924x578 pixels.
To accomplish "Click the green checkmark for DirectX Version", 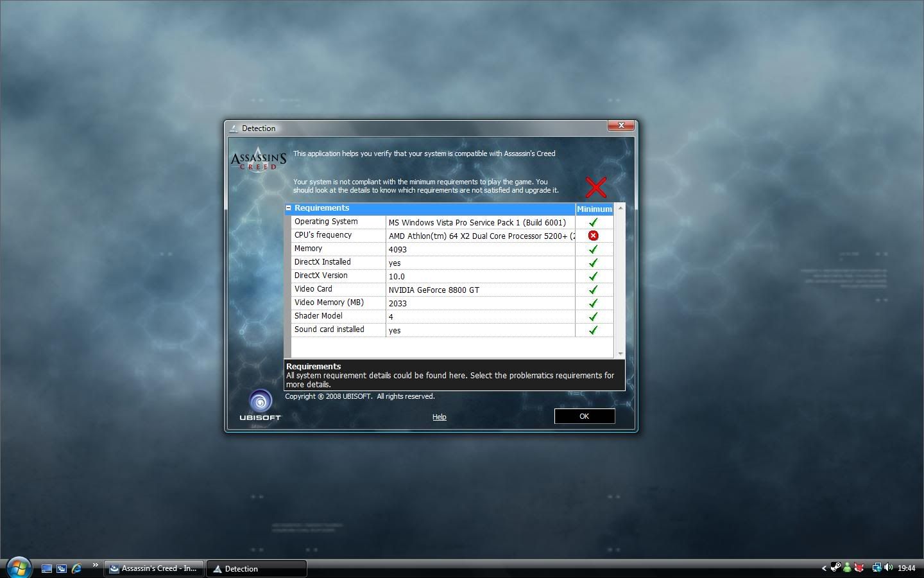I will coord(593,276).
